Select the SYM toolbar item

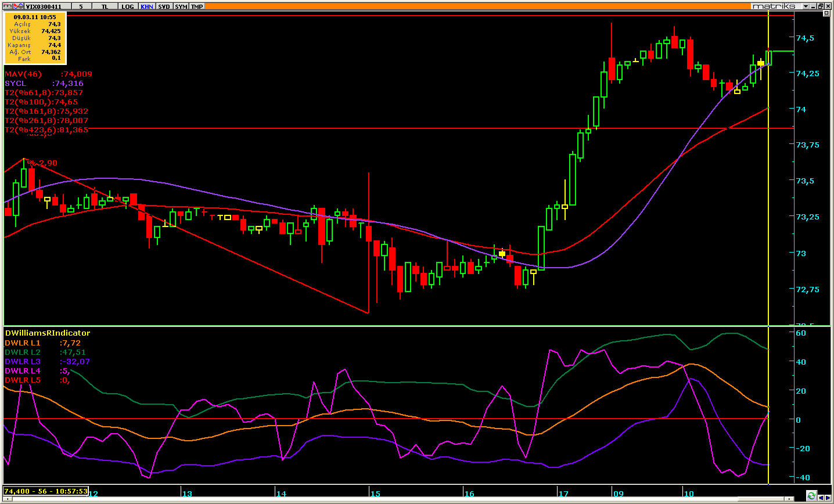[181, 6]
